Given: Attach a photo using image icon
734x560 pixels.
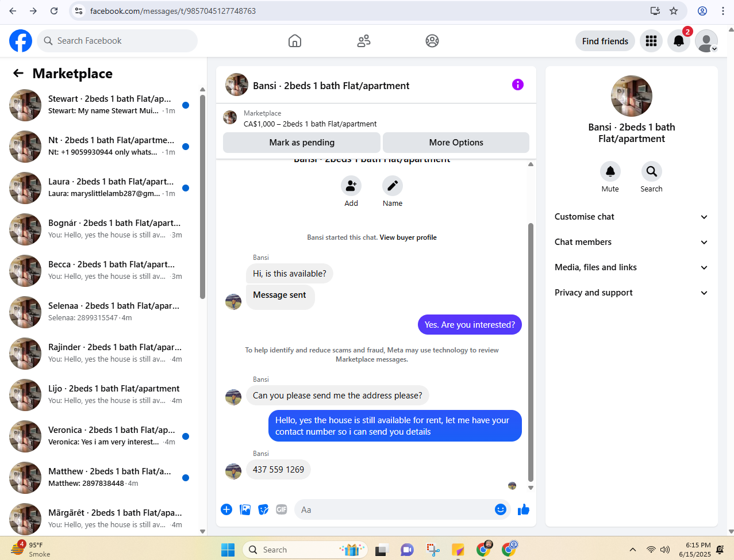Looking at the screenshot, I should click(x=245, y=509).
